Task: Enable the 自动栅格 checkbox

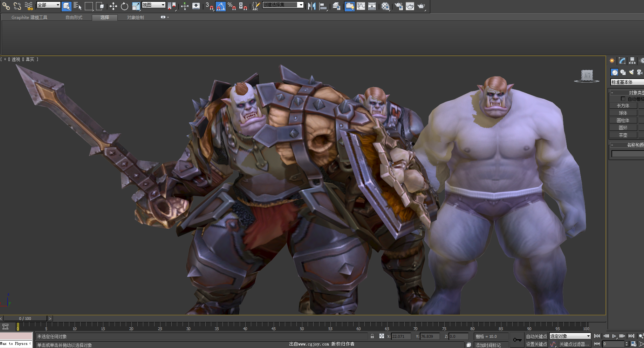Action: coord(623,99)
